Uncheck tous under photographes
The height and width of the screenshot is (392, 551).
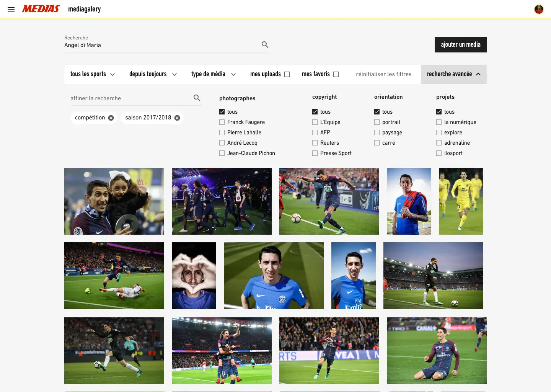pyautogui.click(x=222, y=112)
